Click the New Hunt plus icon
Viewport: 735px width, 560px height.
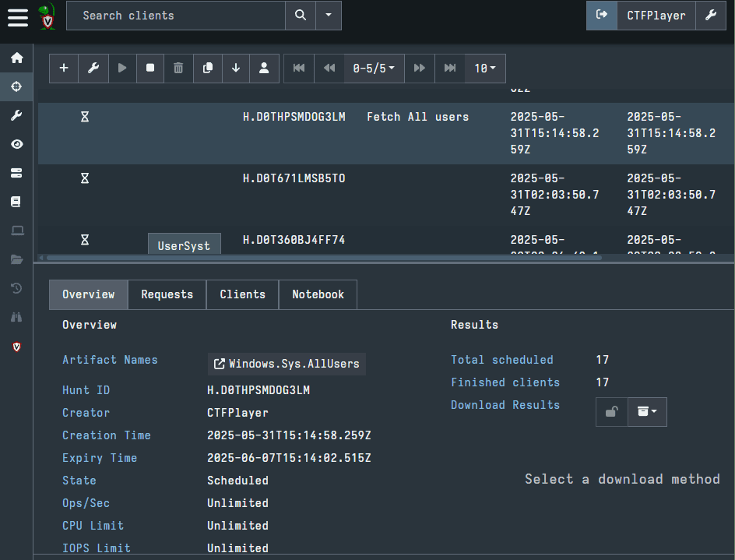click(x=64, y=69)
